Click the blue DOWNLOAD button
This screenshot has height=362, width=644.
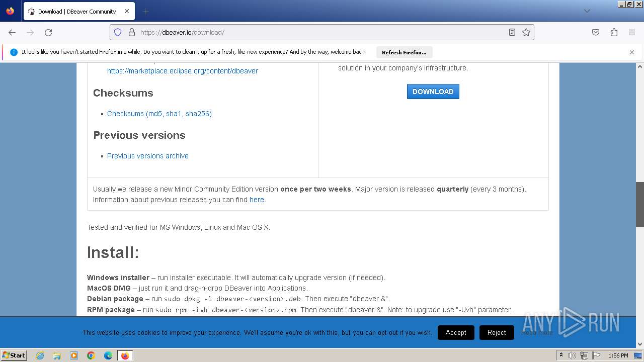pyautogui.click(x=433, y=92)
